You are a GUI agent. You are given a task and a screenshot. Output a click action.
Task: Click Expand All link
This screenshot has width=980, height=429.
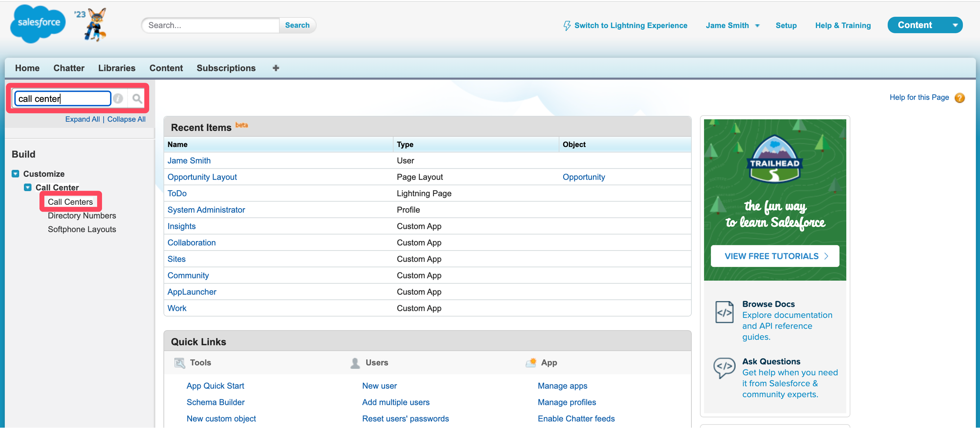point(82,119)
